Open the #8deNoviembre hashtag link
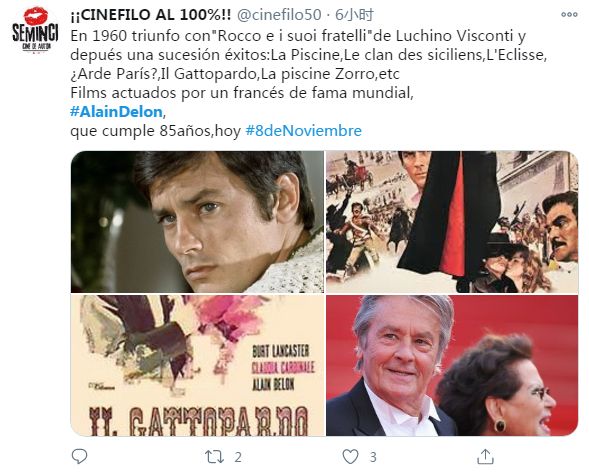Image resolution: width=589 pixels, height=475 pixels. click(x=304, y=131)
